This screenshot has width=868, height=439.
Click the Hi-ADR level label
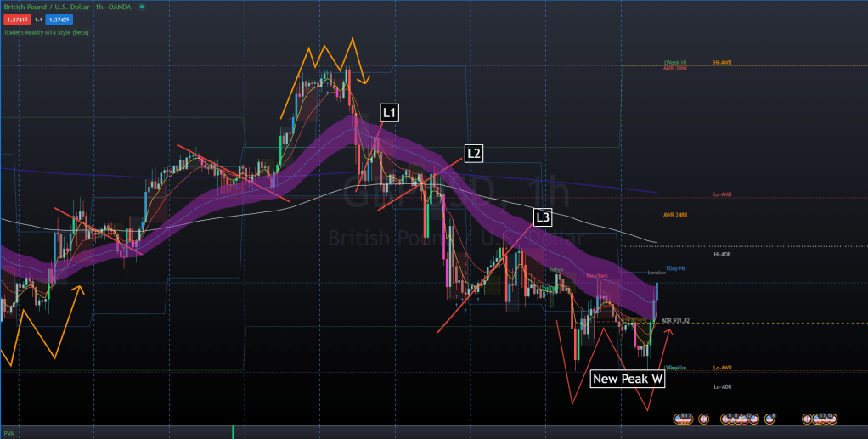pyautogui.click(x=723, y=255)
